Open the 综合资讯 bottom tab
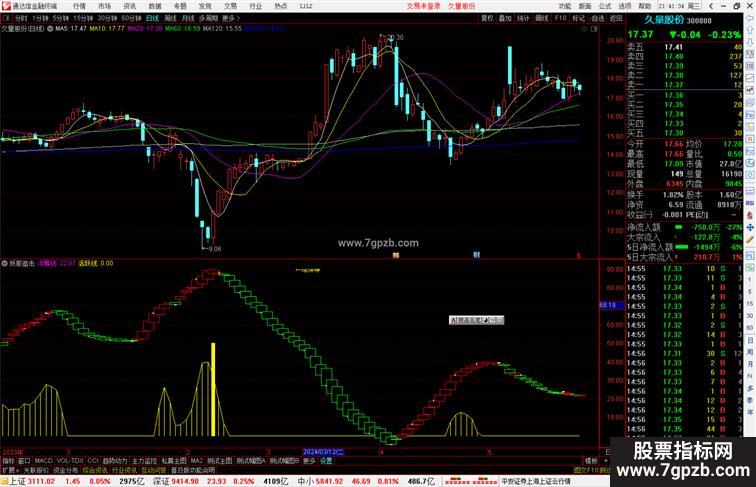 (95, 470)
